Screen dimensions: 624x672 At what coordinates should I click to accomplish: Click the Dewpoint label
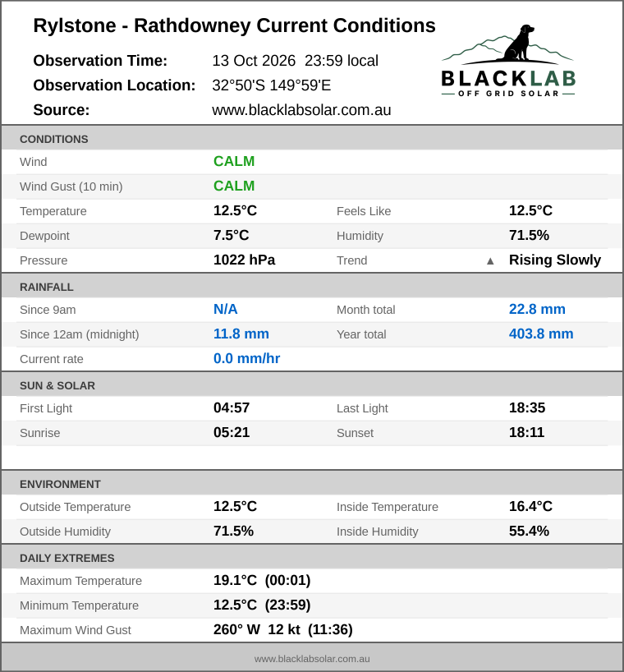pos(44,236)
